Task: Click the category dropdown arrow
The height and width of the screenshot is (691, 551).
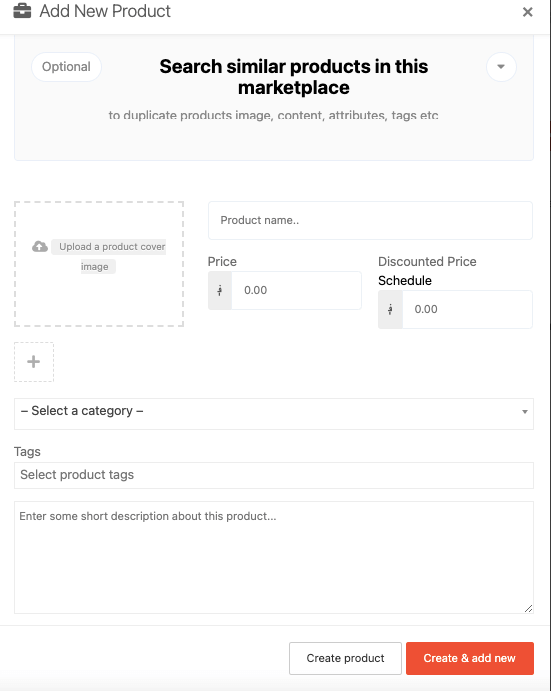Action: click(x=525, y=412)
